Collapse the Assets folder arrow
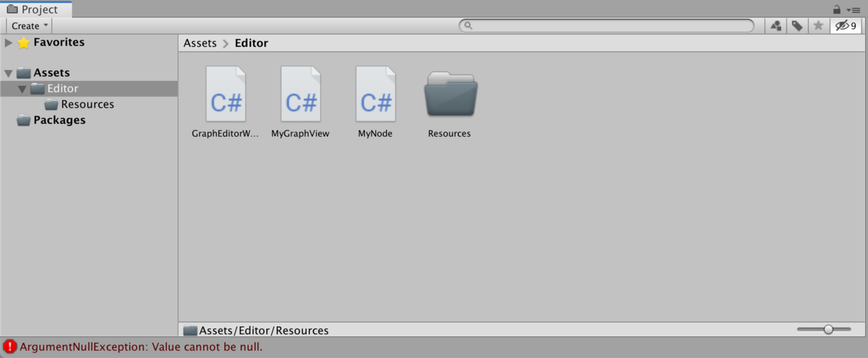Viewport: 868px width, 358px height. 9,73
